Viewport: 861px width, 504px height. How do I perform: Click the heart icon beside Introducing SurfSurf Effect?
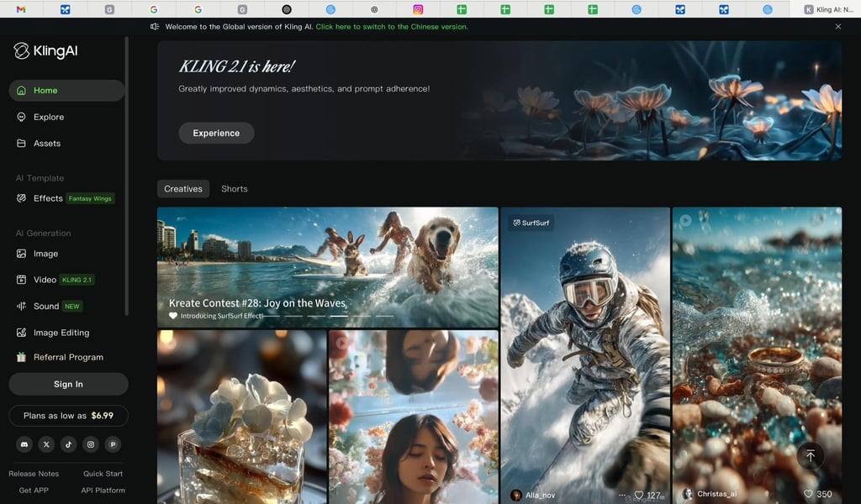pos(173,316)
